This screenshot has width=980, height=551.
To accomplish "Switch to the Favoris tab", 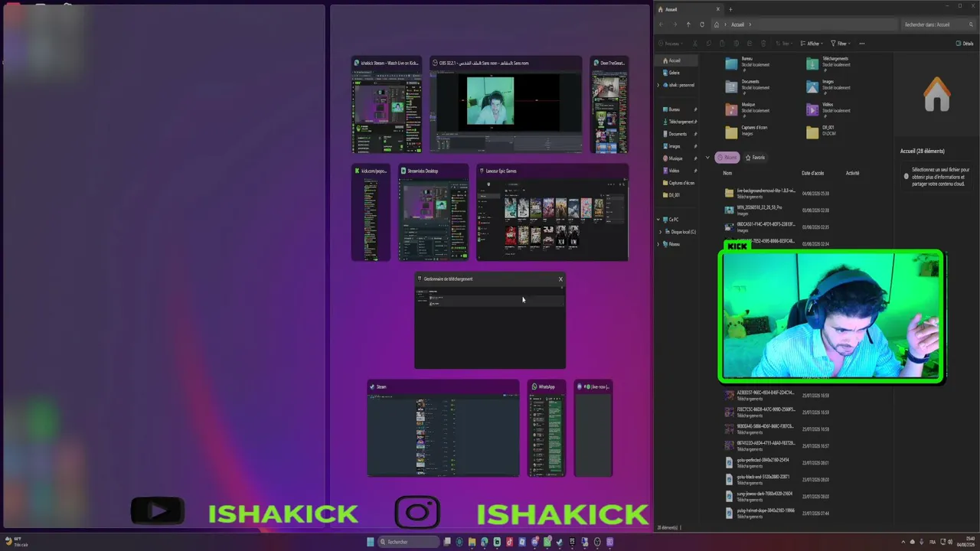I will (756, 158).
